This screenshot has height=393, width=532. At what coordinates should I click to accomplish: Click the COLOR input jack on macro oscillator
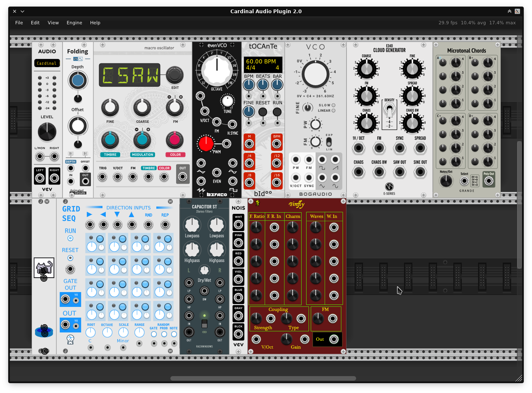click(x=164, y=177)
